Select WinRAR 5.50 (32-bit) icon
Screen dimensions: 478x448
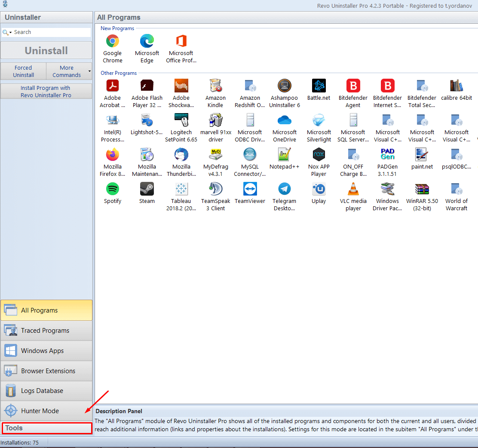click(422, 189)
